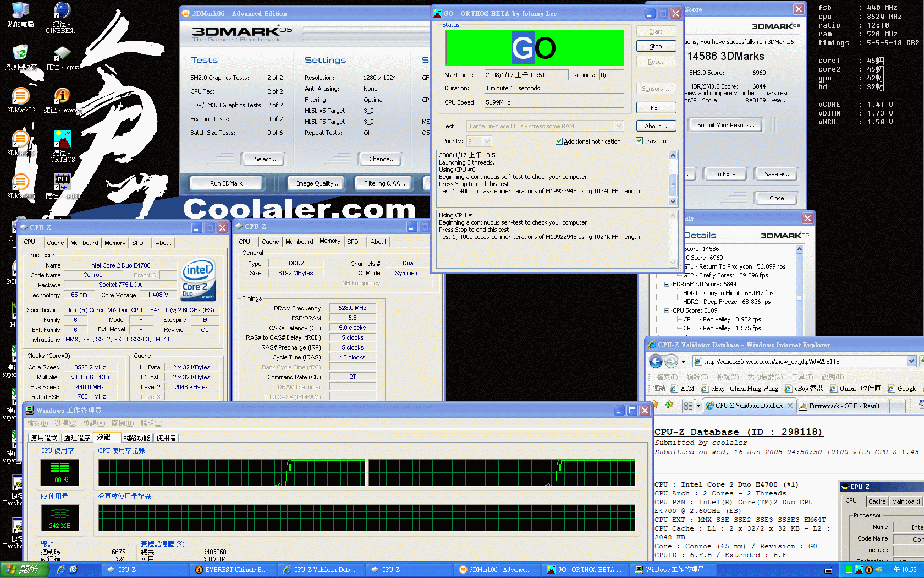This screenshot has width=924, height=578.
Task: Click the Change... button under Settings
Action: tap(382, 159)
